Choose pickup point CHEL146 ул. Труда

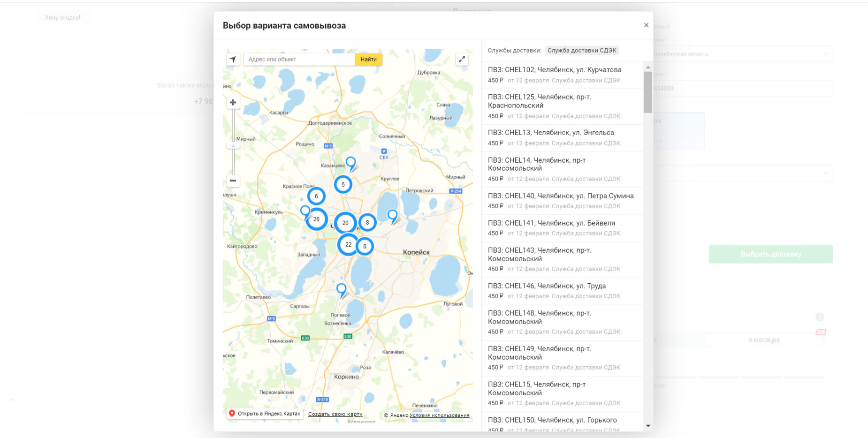[x=562, y=291]
